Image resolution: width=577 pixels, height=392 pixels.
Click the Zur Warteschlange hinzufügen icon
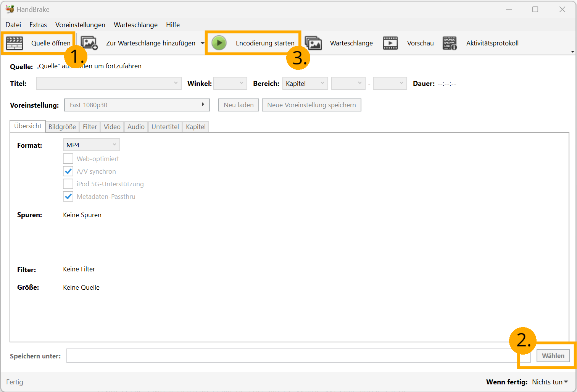point(89,43)
